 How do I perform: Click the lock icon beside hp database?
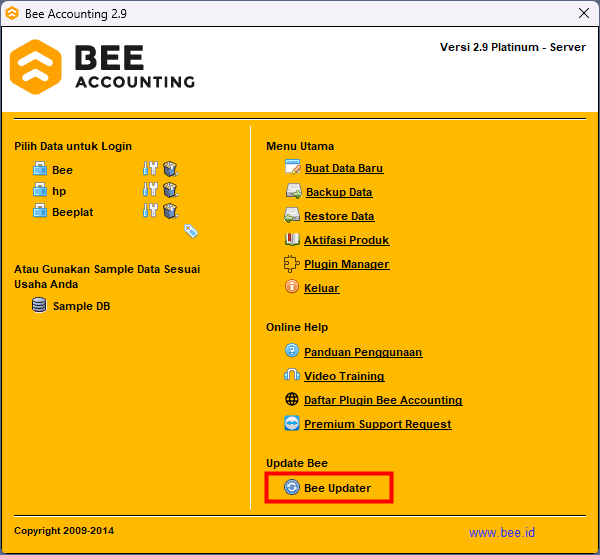click(x=40, y=190)
